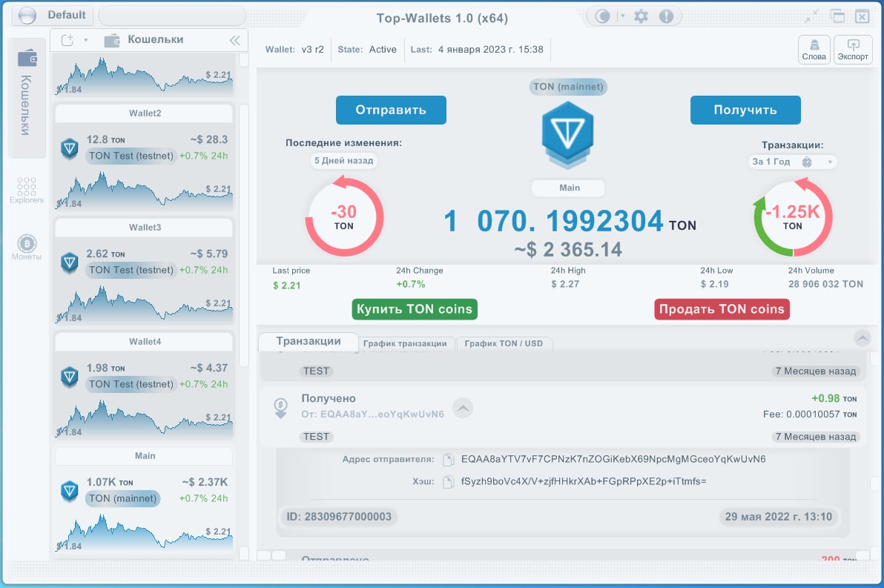Open the За 1 Год period dropdown
The image size is (884, 588).
(x=792, y=162)
